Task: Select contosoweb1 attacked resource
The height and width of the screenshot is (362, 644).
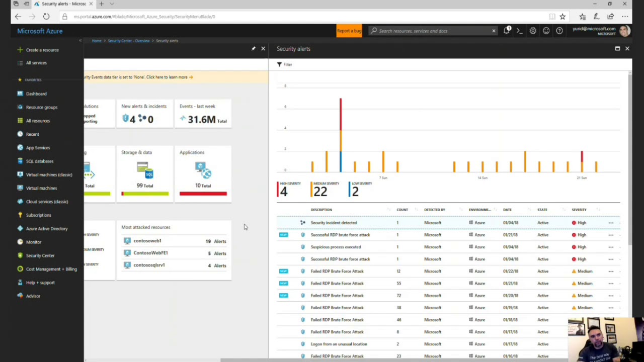Action: pyautogui.click(x=174, y=241)
